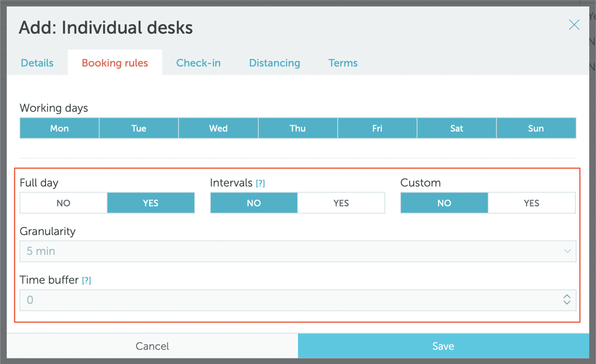Open the Intervals help tooltip
Screen dimensions: 596x364
[x=260, y=183]
